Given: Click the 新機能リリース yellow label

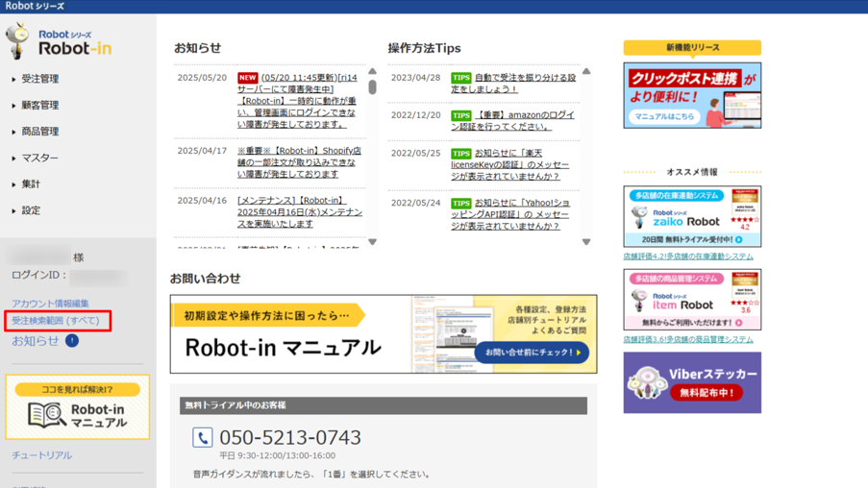Looking at the screenshot, I should click(x=692, y=48).
